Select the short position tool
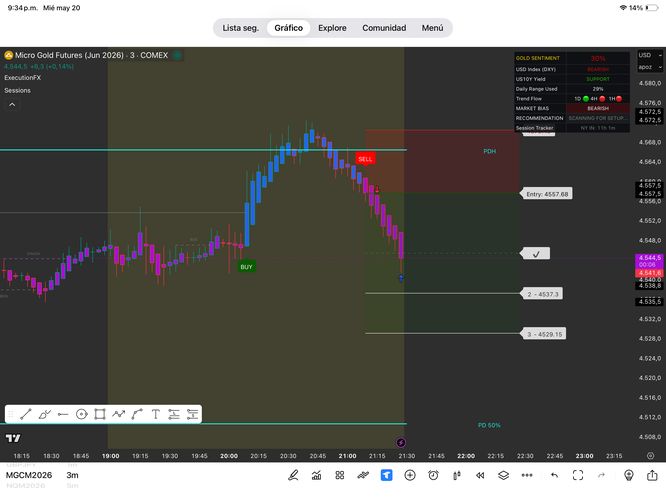This screenshot has height=500, width=666. [x=192, y=414]
